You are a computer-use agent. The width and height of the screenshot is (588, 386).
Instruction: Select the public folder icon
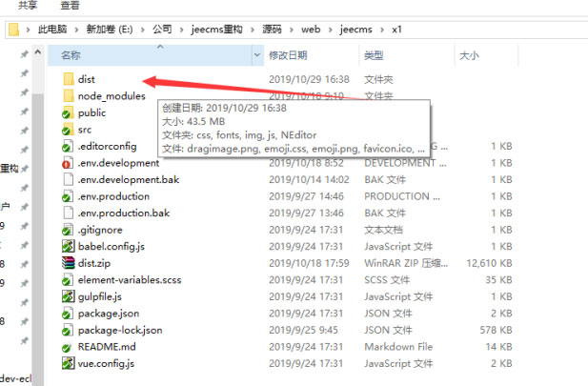[x=67, y=112]
